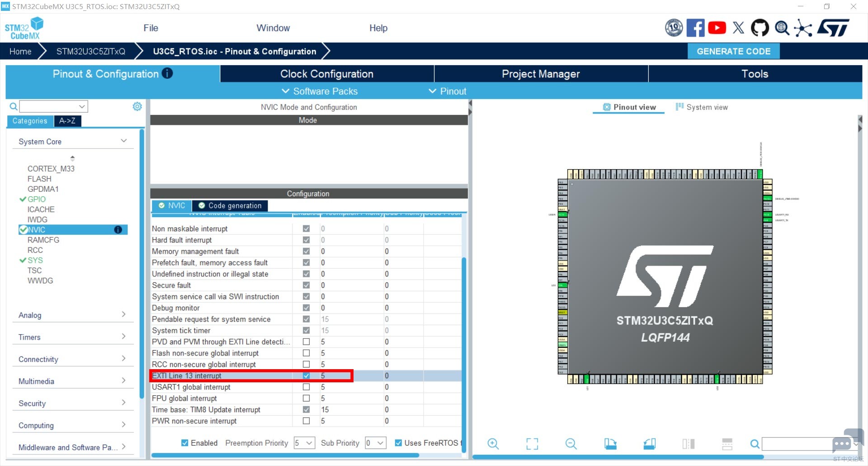Open the Help menu
868x466 pixels.
[378, 28]
